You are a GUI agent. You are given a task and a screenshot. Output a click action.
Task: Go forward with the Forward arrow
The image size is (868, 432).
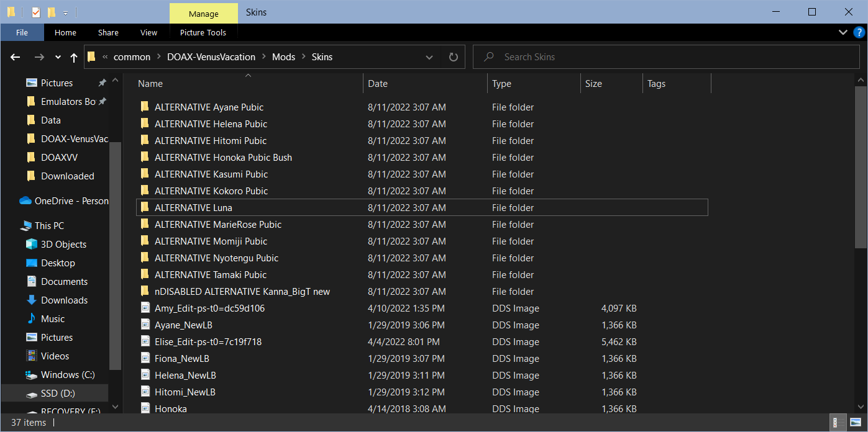39,57
